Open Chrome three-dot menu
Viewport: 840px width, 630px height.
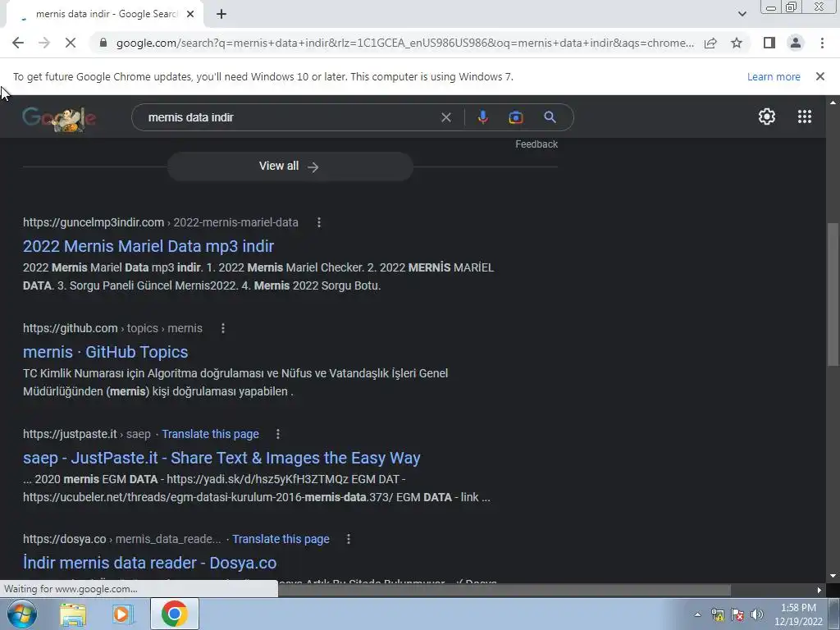[822, 43]
